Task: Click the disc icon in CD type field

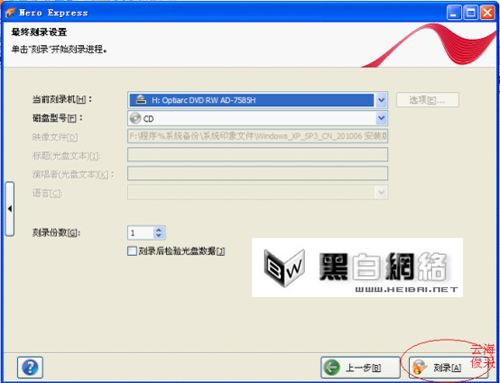Action: pyautogui.click(x=135, y=118)
